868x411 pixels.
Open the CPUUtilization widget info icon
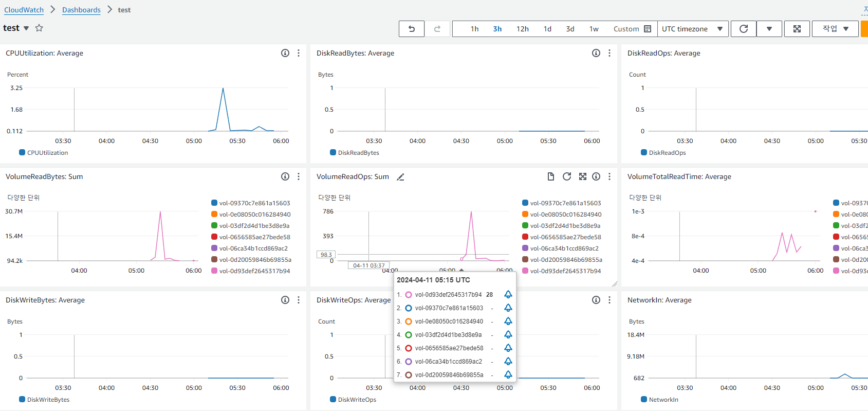point(285,53)
